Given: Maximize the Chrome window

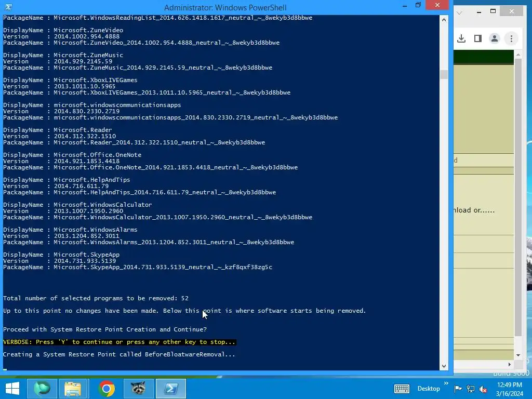Looking at the screenshot, I should pyautogui.click(x=493, y=11).
